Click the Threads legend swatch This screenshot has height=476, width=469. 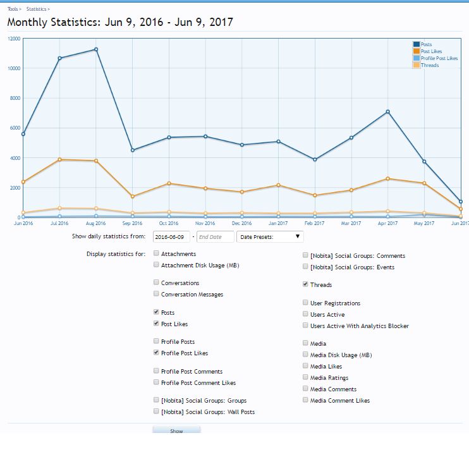[417, 65]
